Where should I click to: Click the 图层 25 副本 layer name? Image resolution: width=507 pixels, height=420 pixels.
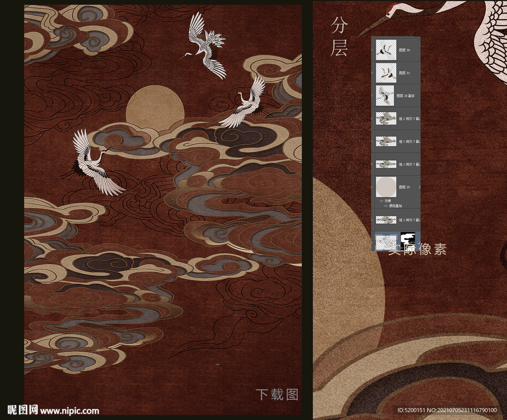click(406, 96)
